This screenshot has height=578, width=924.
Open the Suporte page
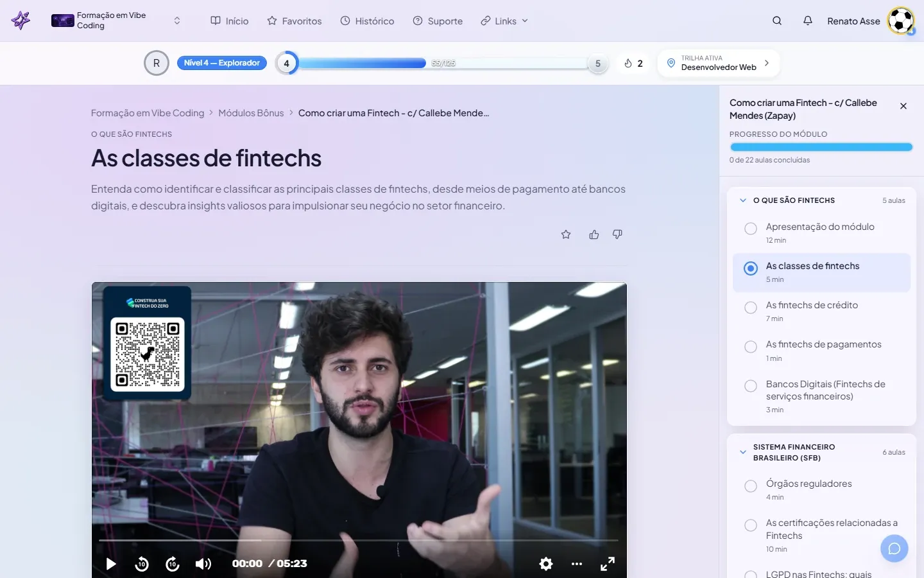coord(438,21)
